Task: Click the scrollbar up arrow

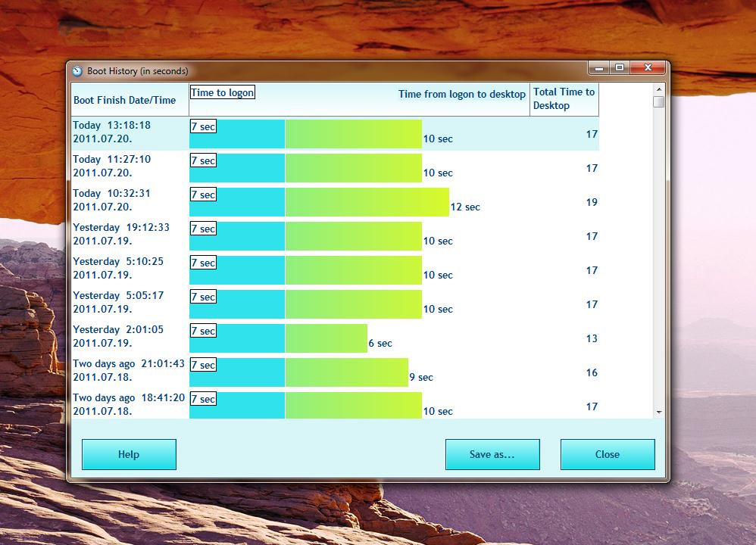Action: click(658, 89)
